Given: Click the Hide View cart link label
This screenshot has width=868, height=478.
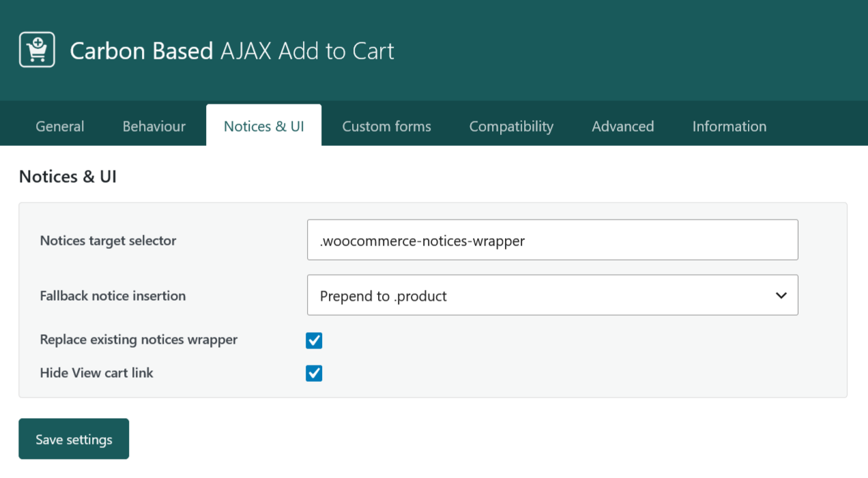Looking at the screenshot, I should pos(96,373).
